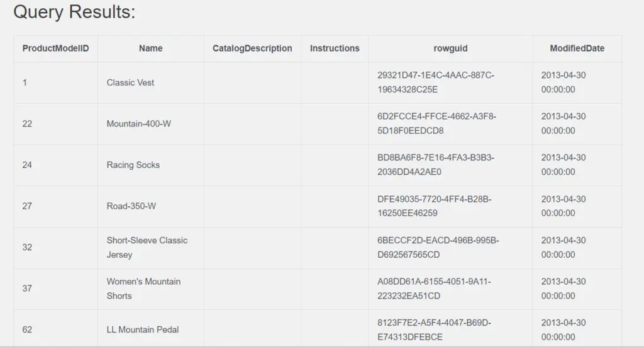Select the Road-350-W name cell
Screen dimensions: 644x347
click(151, 206)
